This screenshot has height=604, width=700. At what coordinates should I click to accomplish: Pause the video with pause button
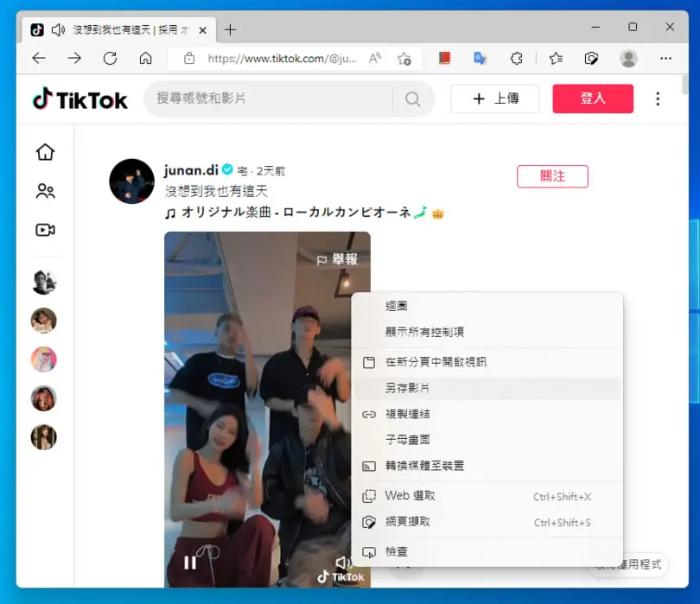[190, 563]
